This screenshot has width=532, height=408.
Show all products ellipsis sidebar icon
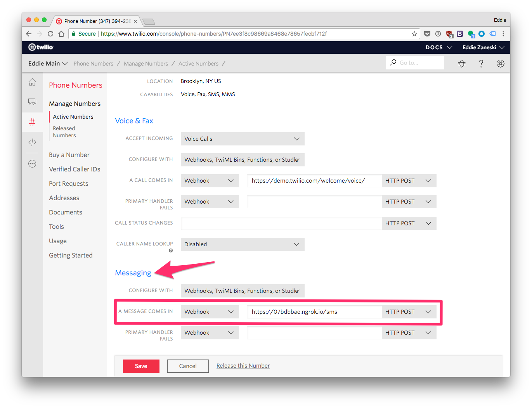coord(32,164)
